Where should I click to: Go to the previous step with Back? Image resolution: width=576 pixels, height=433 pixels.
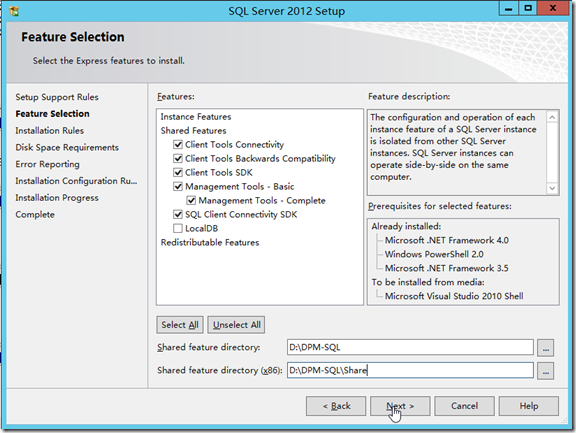[x=336, y=406]
